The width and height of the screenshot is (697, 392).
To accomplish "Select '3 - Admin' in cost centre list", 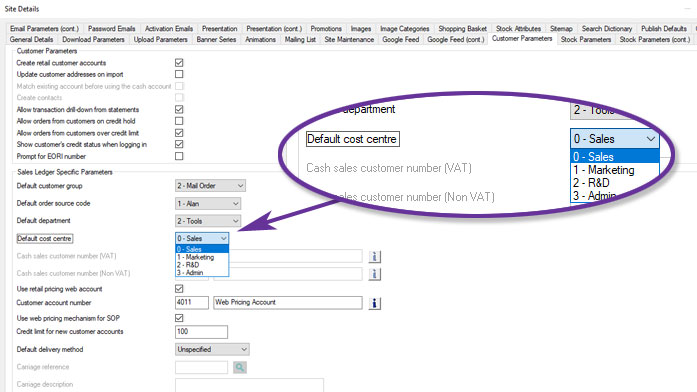I will 202,272.
